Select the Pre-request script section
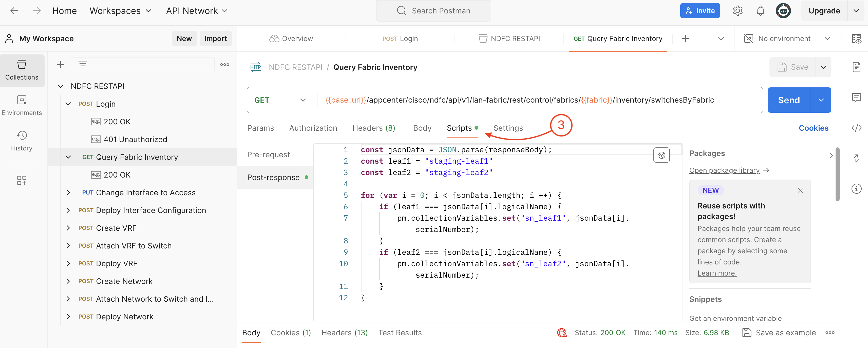Screen dimensions: 868x348 269,155
